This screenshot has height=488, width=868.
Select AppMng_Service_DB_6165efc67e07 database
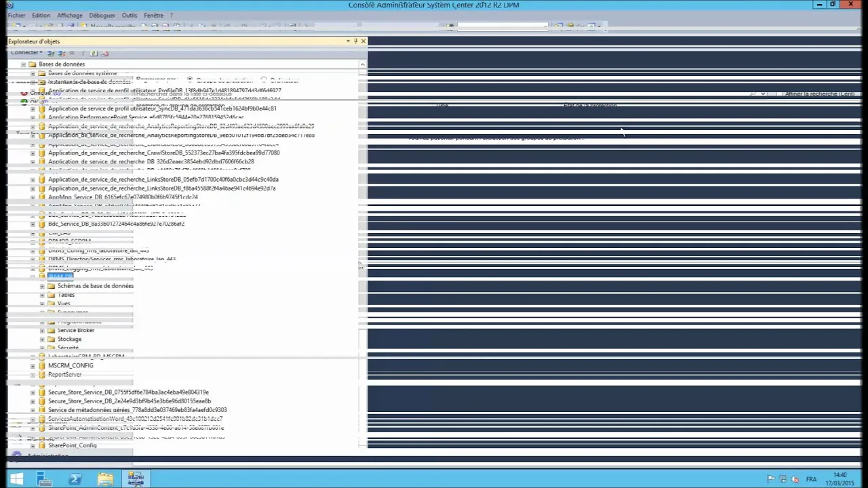click(123, 197)
